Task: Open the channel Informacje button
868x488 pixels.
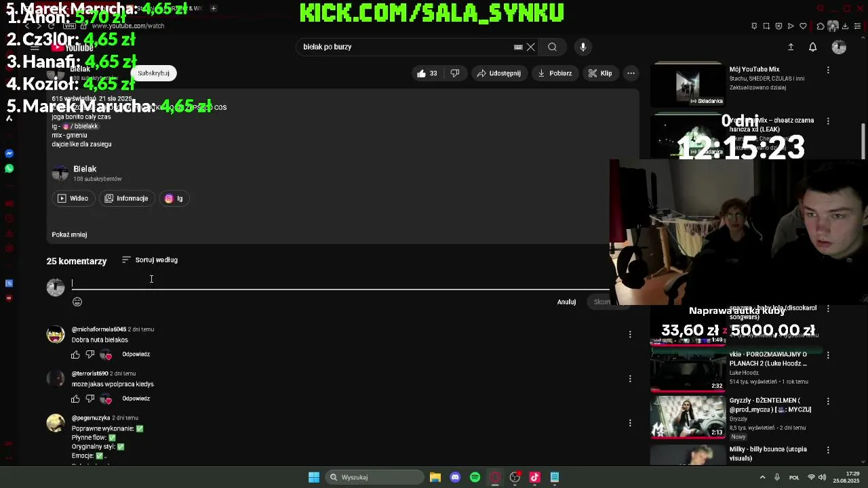Action: click(126, 199)
